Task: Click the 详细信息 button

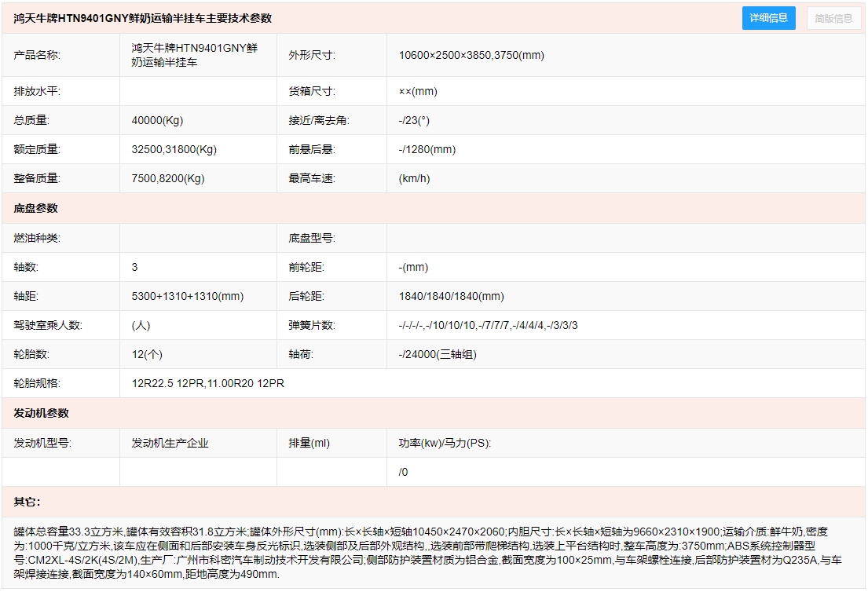Action: [x=768, y=18]
